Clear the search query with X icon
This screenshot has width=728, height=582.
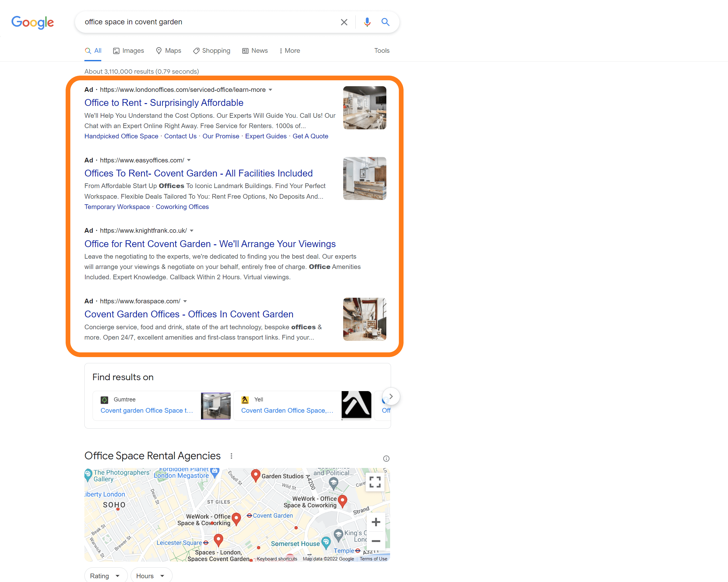[x=344, y=22]
